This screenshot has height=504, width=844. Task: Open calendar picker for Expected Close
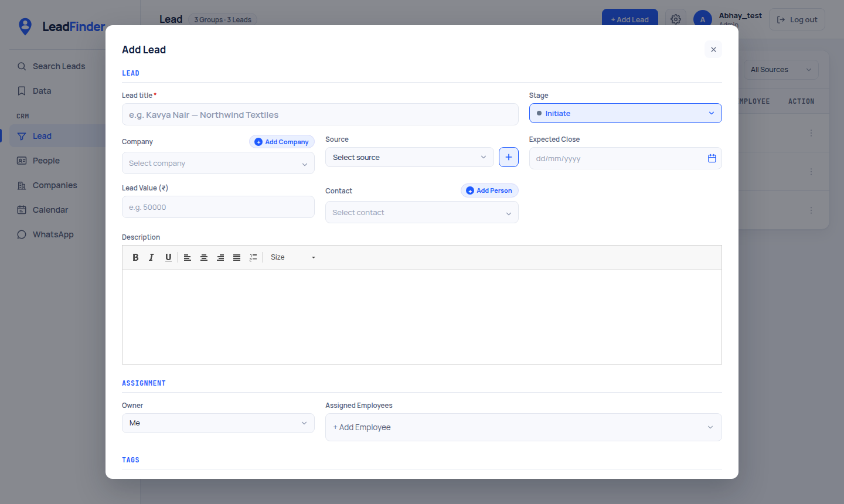click(x=712, y=158)
